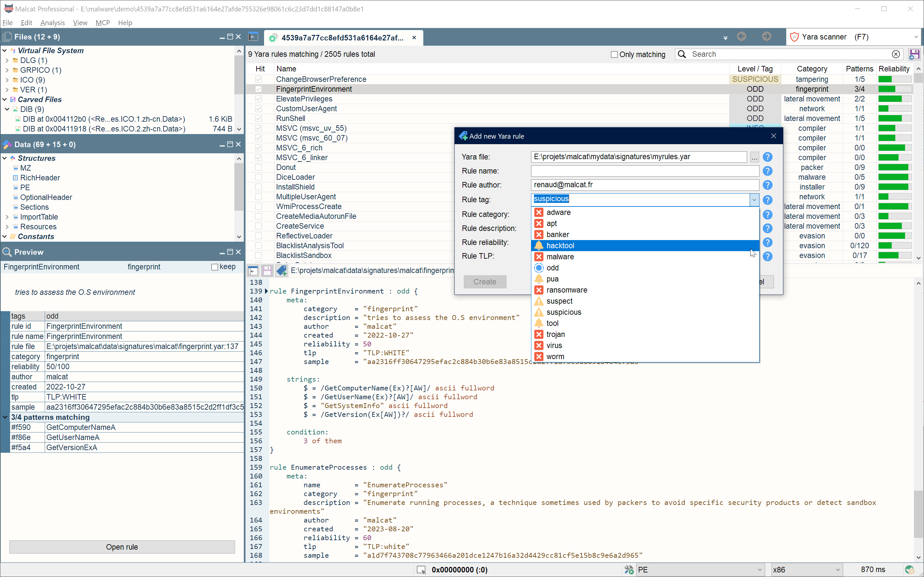Click the help icon beside Rule name
The width and height of the screenshot is (924, 577).
pyautogui.click(x=767, y=171)
